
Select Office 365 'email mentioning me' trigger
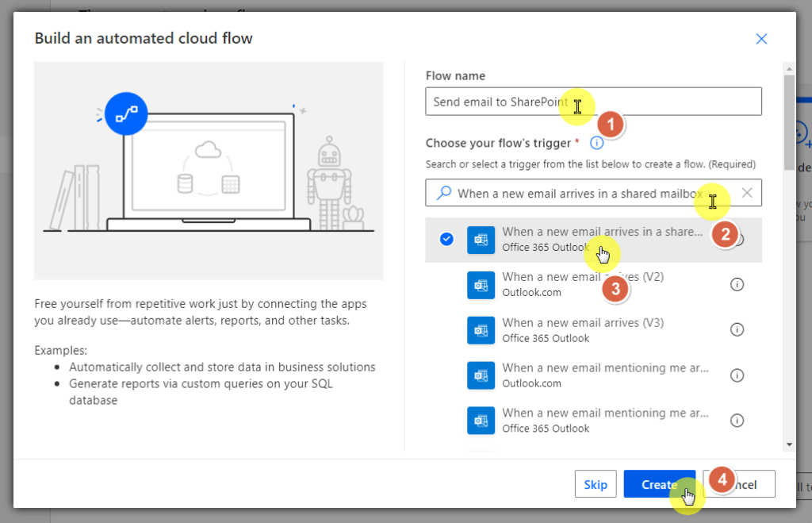click(593, 421)
